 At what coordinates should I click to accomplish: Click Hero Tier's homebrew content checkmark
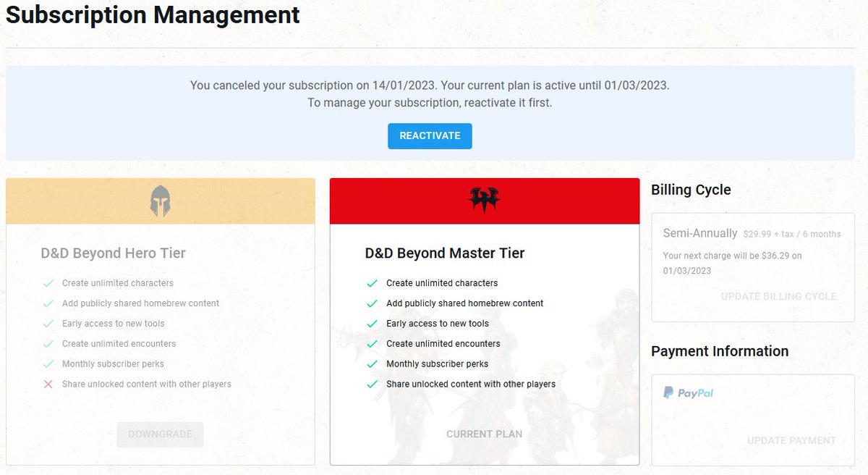[48, 303]
